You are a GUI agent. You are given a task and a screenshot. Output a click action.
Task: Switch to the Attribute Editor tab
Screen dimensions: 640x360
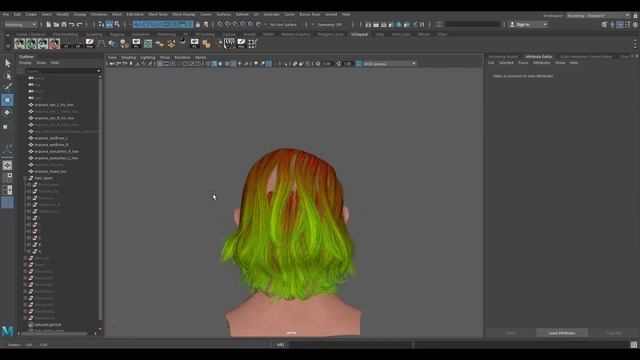[539, 57]
